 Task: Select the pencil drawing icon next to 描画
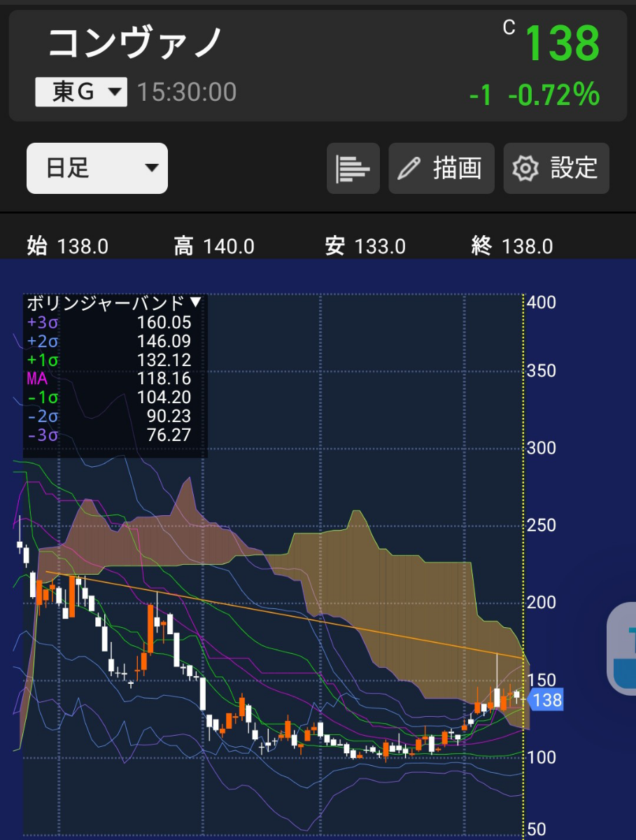(409, 168)
